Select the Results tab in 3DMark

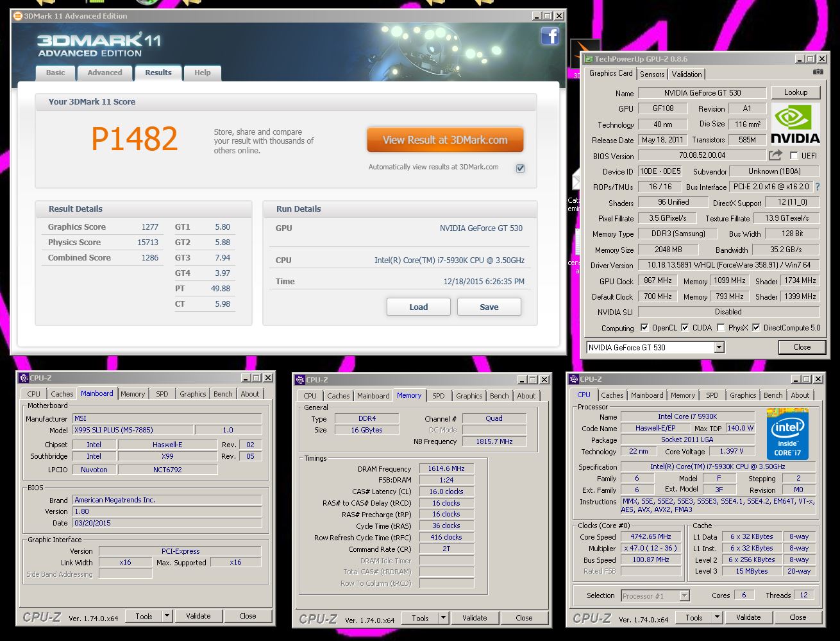[x=158, y=73]
